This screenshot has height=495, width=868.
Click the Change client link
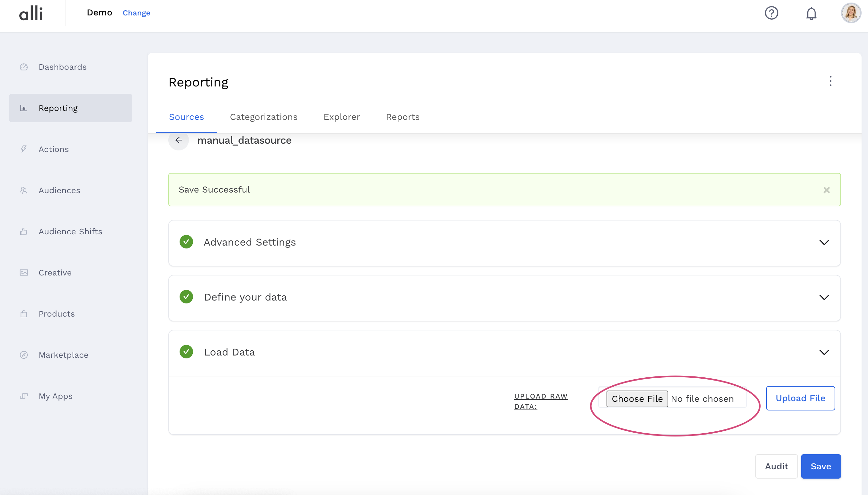[x=136, y=13]
